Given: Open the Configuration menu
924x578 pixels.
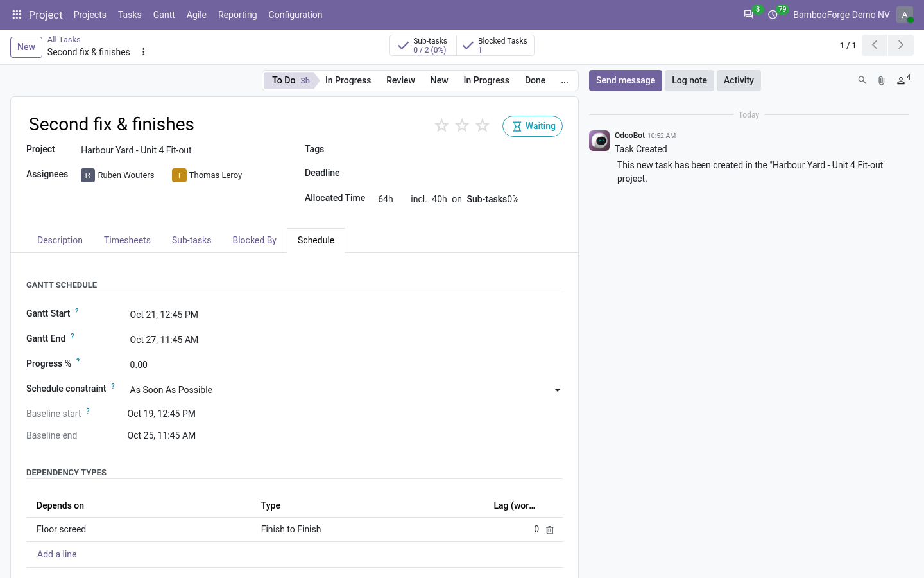Looking at the screenshot, I should coord(295,15).
